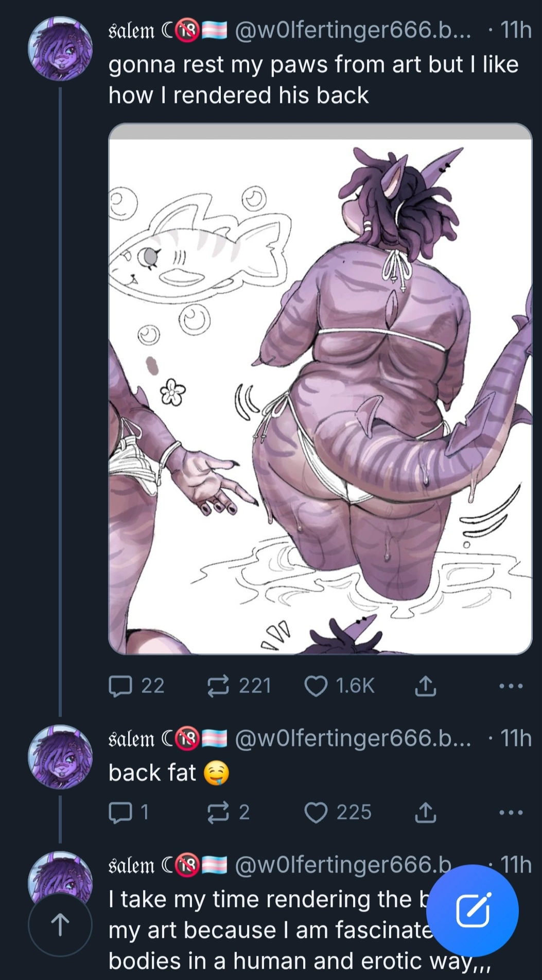Screen dimensions: 542x980
Task: Open more options for 'back fat' post
Action: point(511,812)
